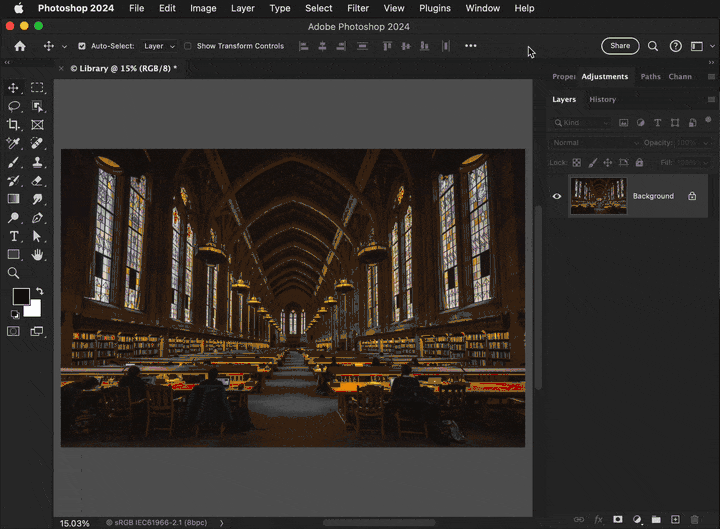Click the foreground color swatch
720x529 pixels.
(20, 296)
